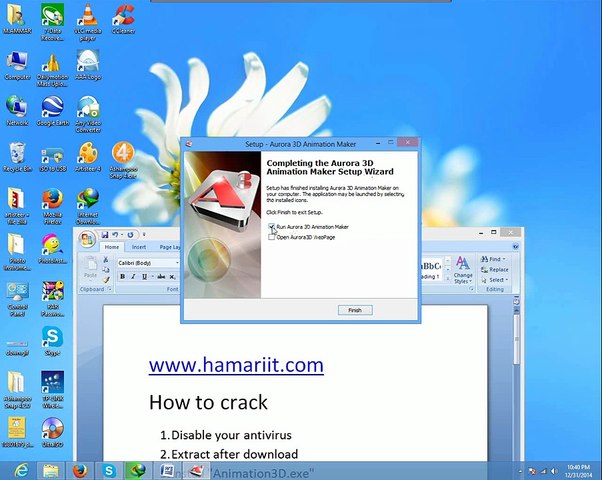602x480 pixels.
Task: Open the www.hamariit.com link in document
Action: click(236, 365)
